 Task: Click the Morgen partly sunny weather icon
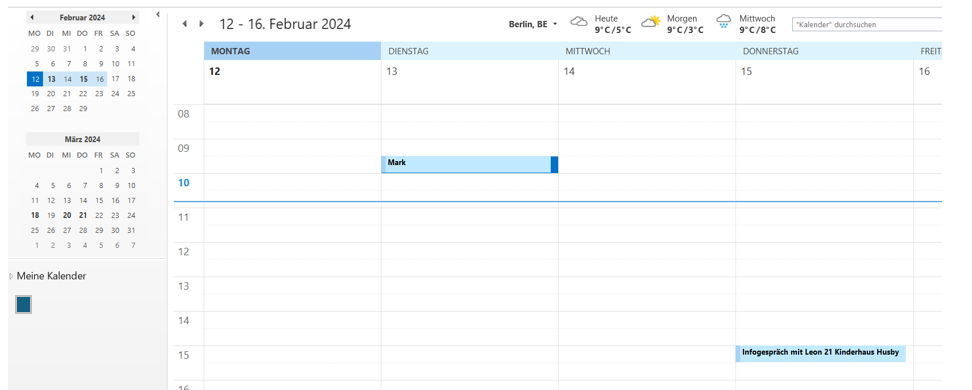651,23
